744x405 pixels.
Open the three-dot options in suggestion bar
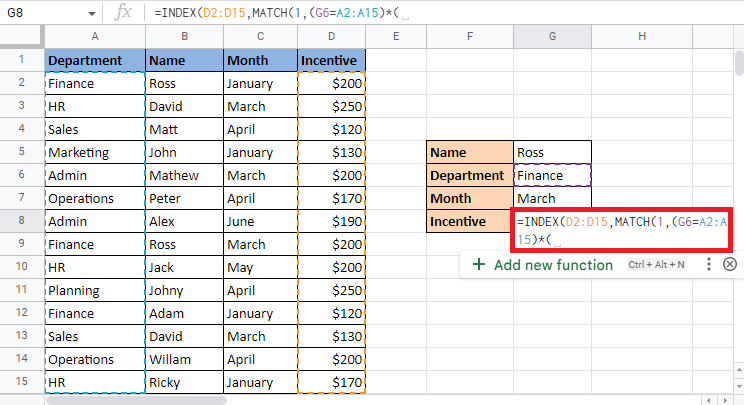coord(708,264)
